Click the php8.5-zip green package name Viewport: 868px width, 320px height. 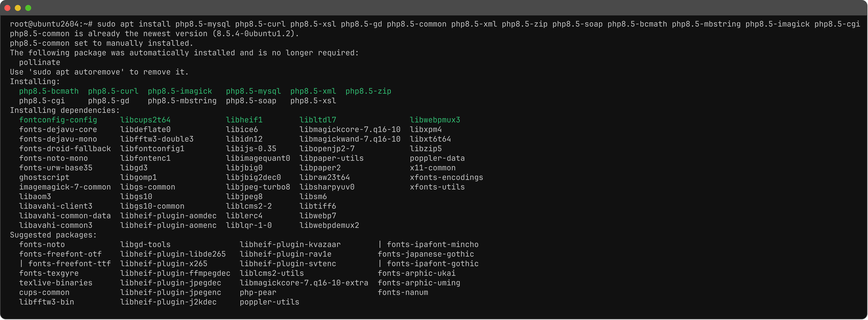[x=368, y=91]
